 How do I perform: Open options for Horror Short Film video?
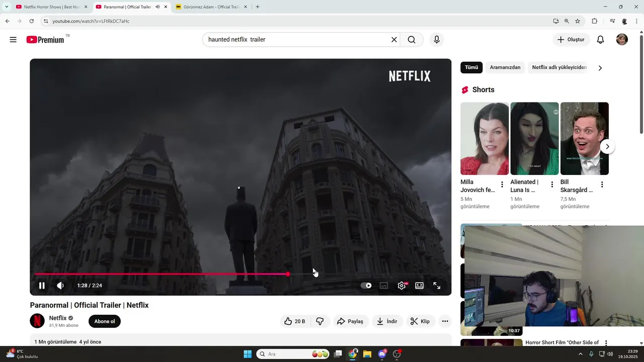pyautogui.click(x=606, y=343)
